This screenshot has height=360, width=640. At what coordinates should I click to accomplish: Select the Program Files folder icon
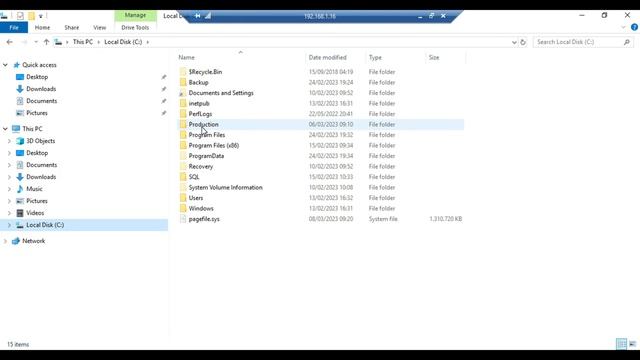pos(183,135)
